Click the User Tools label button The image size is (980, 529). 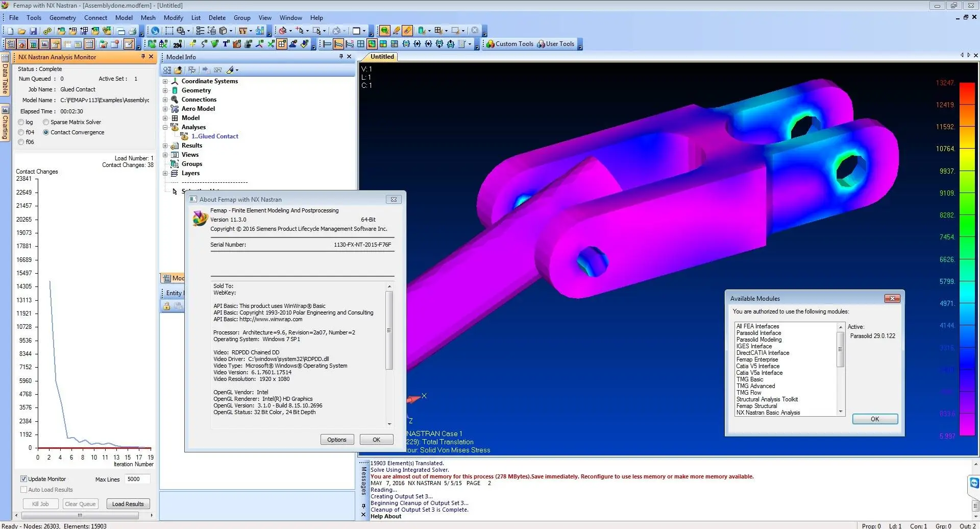point(560,44)
